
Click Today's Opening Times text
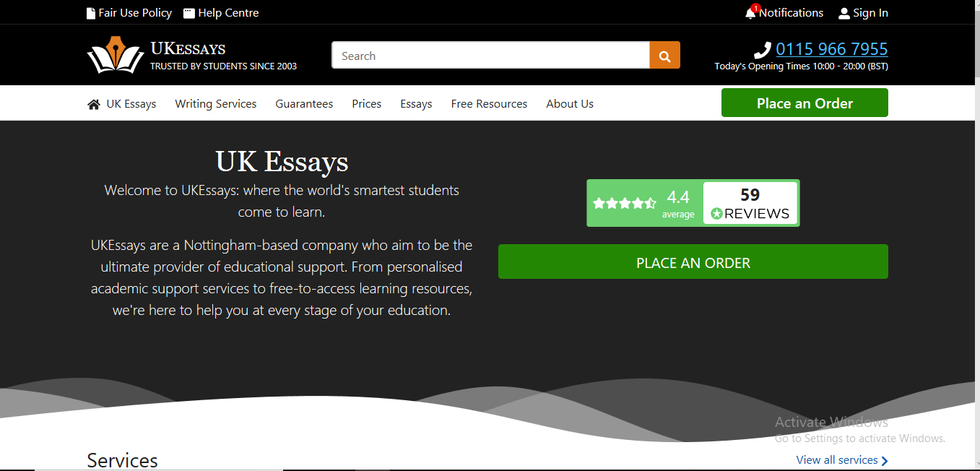[x=802, y=66]
